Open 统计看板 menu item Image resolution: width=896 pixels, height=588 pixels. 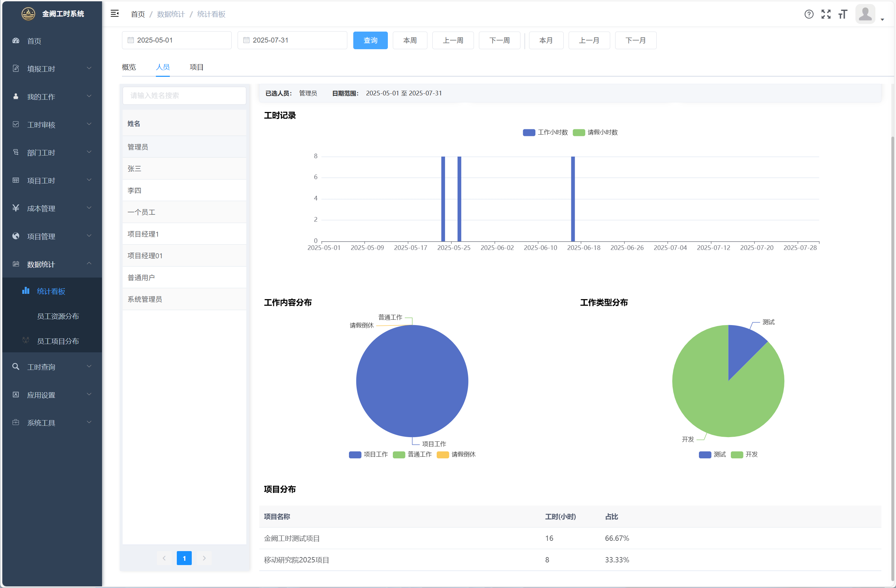coord(52,292)
